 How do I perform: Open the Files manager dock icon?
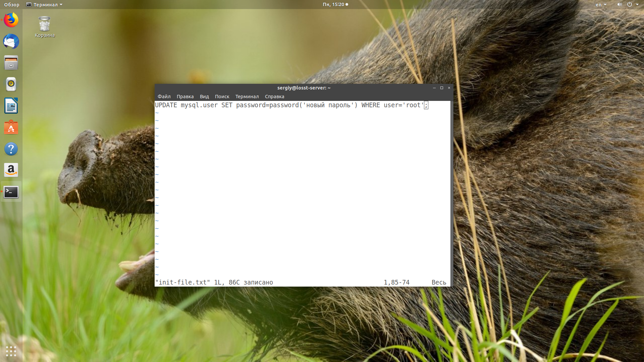coord(11,63)
